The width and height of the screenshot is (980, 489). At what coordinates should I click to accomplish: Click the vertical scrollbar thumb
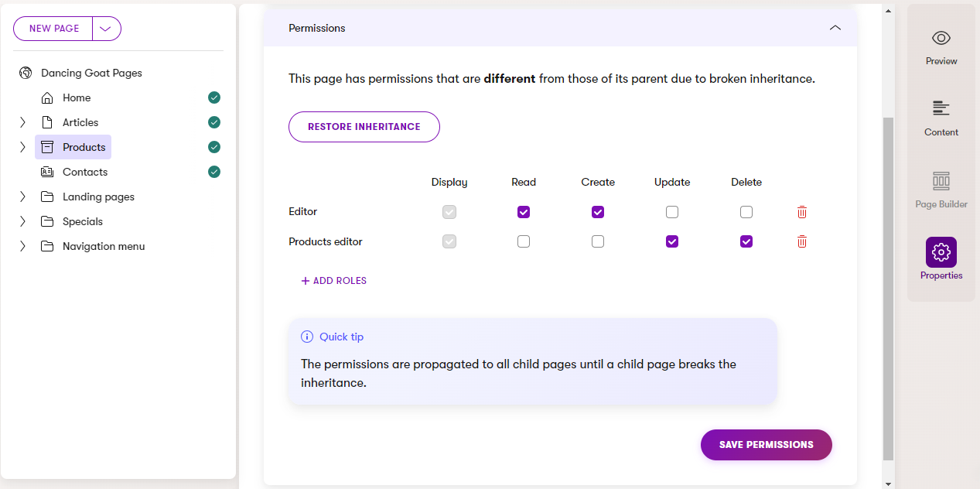tap(888, 286)
